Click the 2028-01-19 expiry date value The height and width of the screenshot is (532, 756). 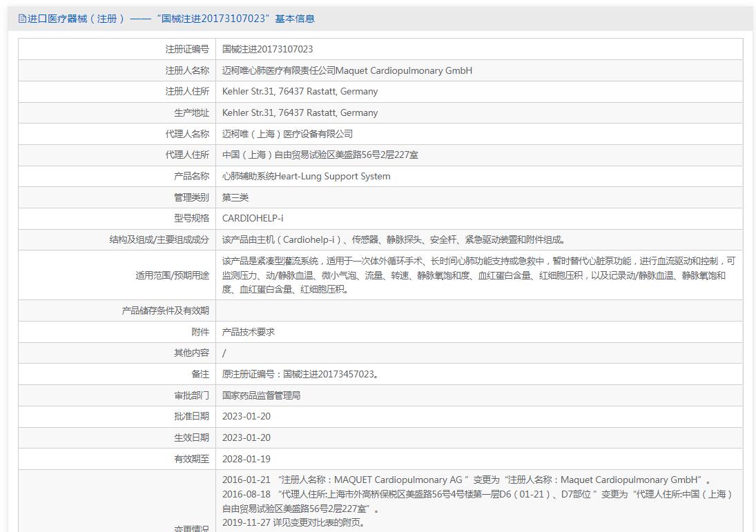(x=246, y=459)
